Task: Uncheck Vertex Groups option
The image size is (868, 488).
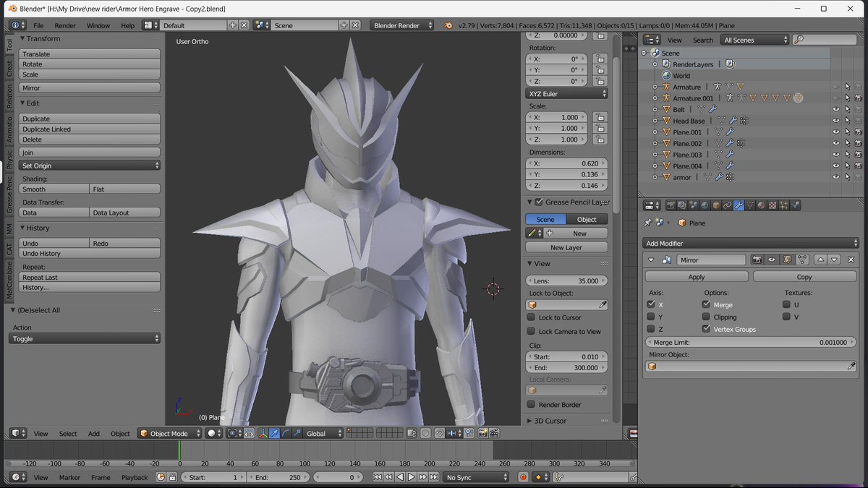Action: click(706, 329)
